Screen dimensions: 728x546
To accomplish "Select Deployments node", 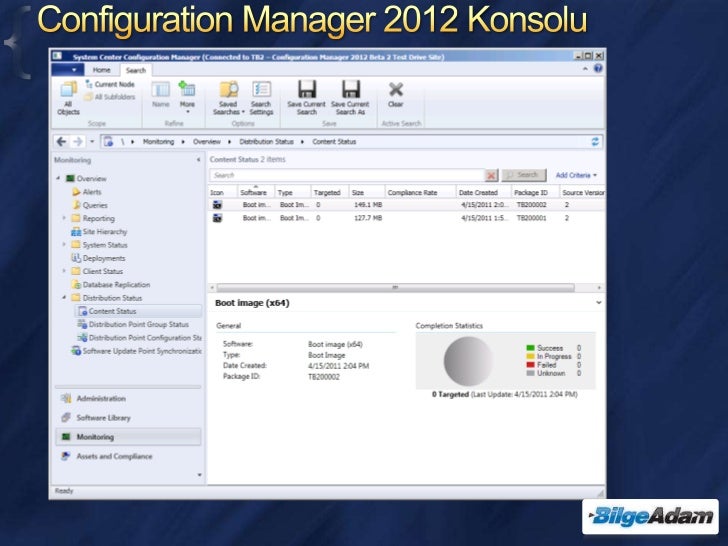I will pyautogui.click(x=98, y=258).
